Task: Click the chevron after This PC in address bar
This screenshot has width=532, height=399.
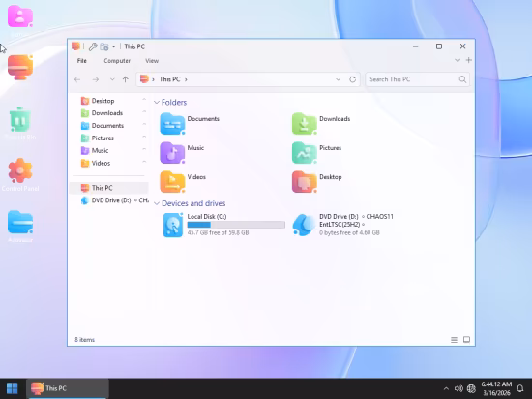Action: (186, 79)
